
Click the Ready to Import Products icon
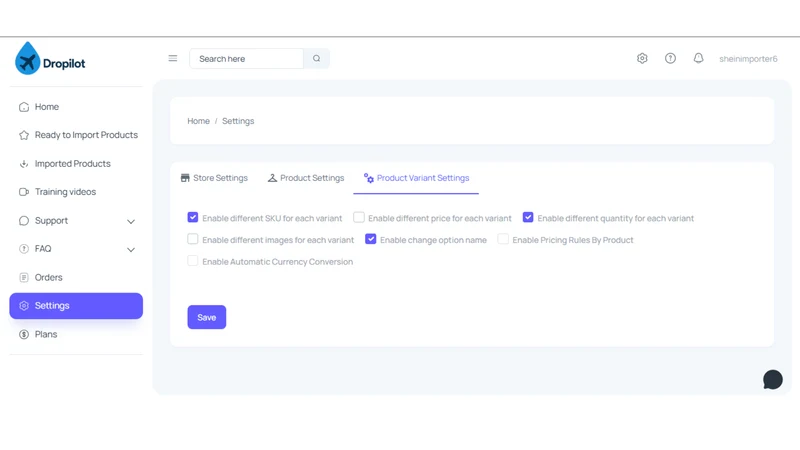tap(24, 135)
